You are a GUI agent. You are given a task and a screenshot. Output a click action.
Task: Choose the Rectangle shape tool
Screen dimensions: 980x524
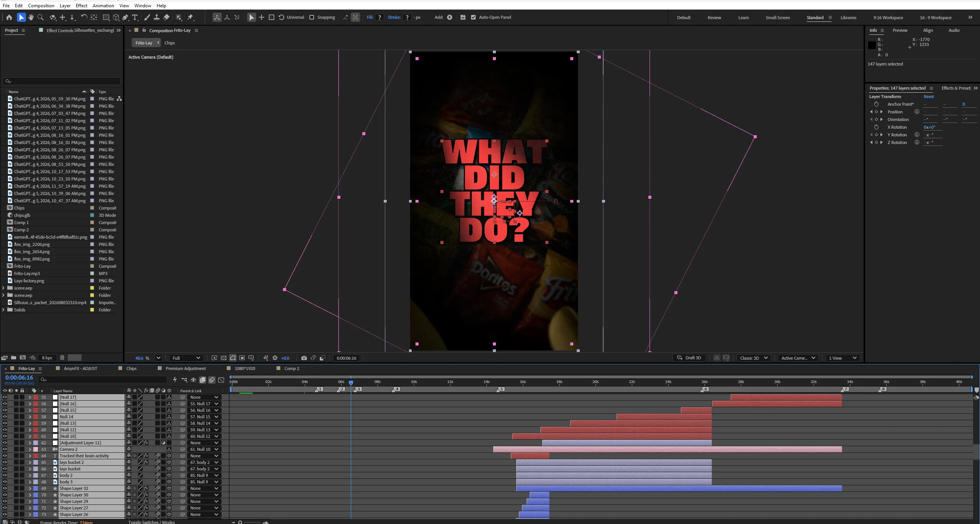106,17
